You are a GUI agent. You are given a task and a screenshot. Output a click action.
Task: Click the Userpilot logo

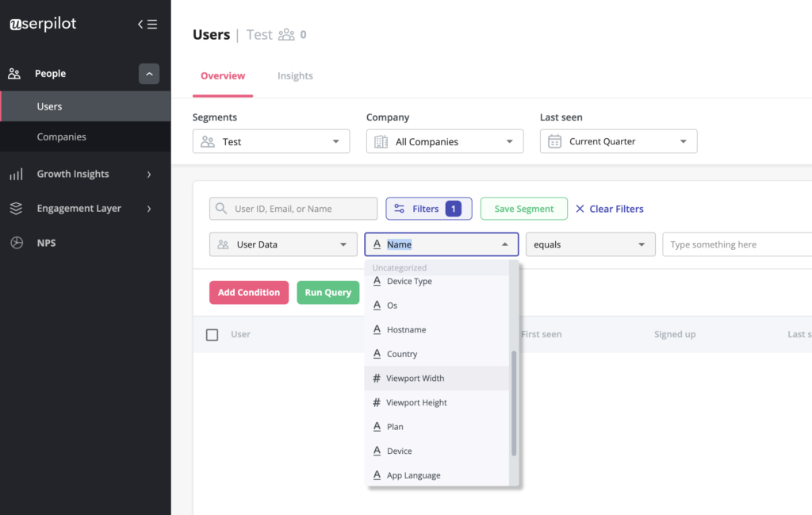point(42,23)
